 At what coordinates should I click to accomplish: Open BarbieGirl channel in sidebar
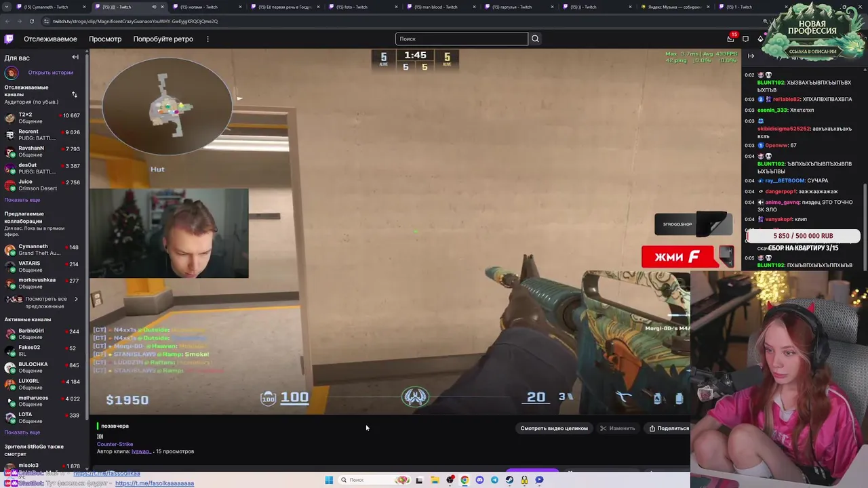tap(43, 333)
